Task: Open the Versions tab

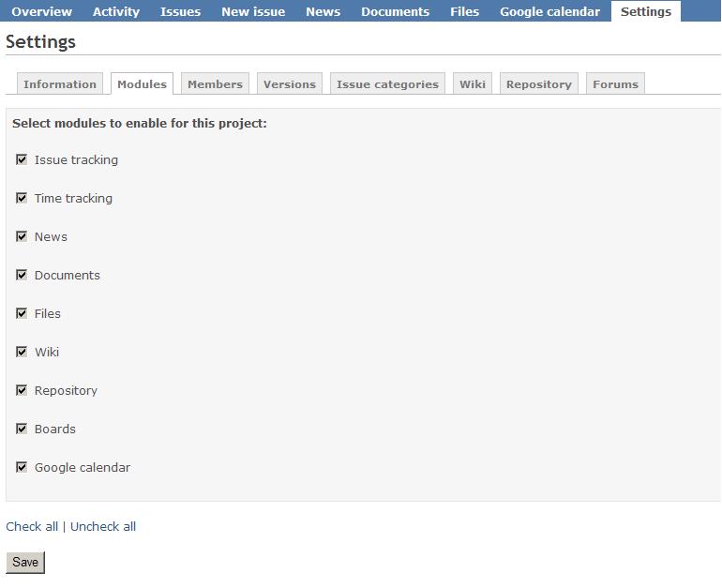Action: click(x=290, y=83)
